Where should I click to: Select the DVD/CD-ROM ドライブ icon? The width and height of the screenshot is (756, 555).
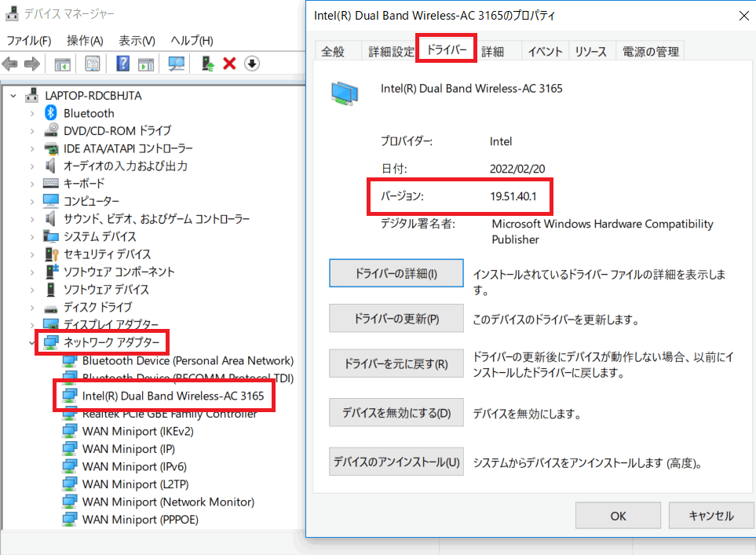click(51, 130)
